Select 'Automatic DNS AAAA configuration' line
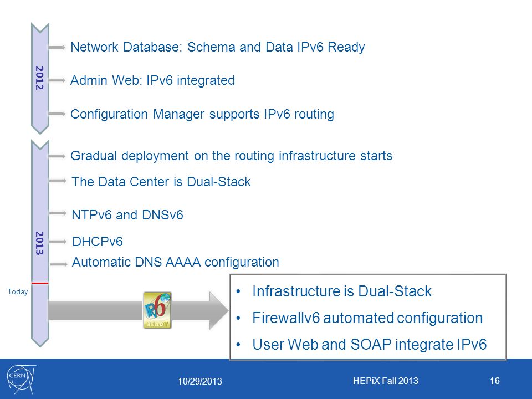Image resolution: width=532 pixels, height=399 pixels. point(176,262)
